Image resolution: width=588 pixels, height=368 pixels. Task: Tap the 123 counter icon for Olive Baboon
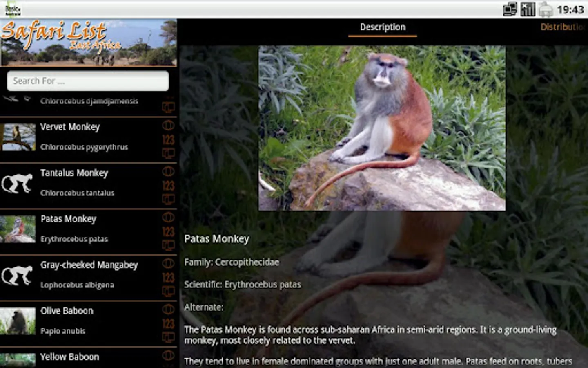pyautogui.click(x=168, y=324)
